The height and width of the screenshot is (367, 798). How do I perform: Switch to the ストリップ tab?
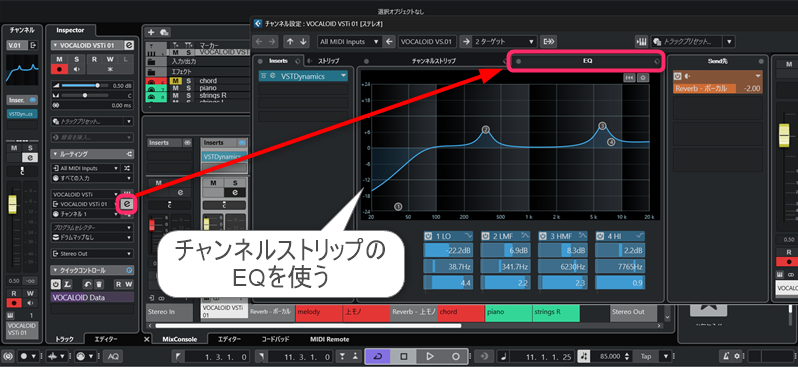tap(328, 61)
